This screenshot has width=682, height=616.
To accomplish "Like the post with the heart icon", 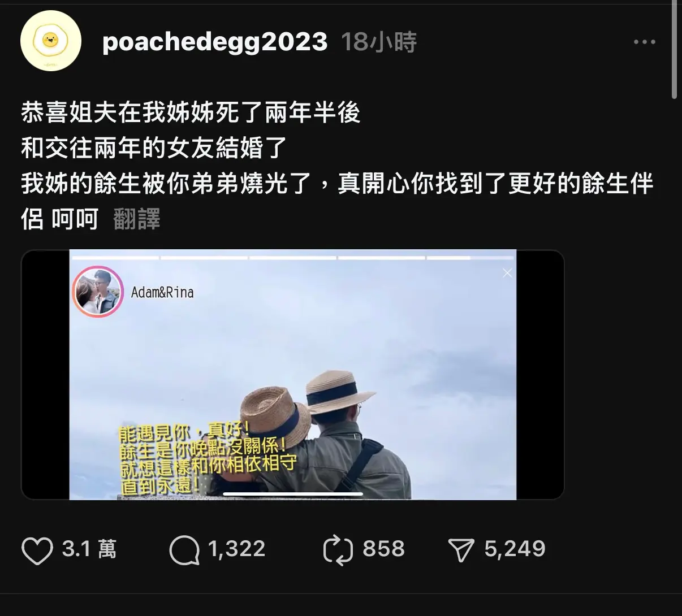I will point(37,550).
